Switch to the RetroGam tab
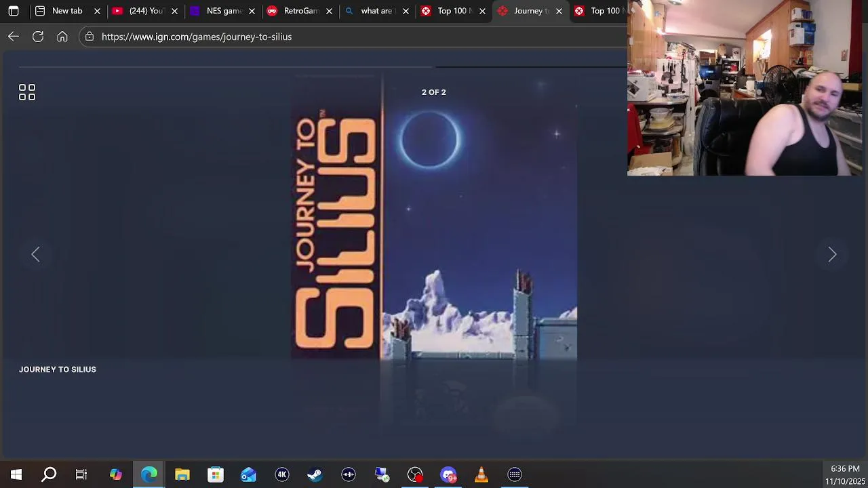 (301, 11)
